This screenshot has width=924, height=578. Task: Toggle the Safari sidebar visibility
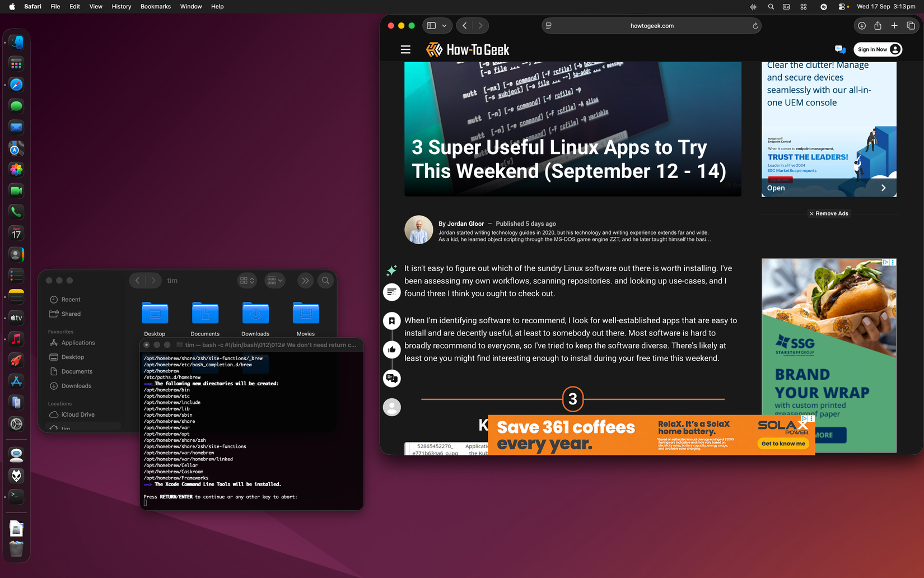point(430,25)
